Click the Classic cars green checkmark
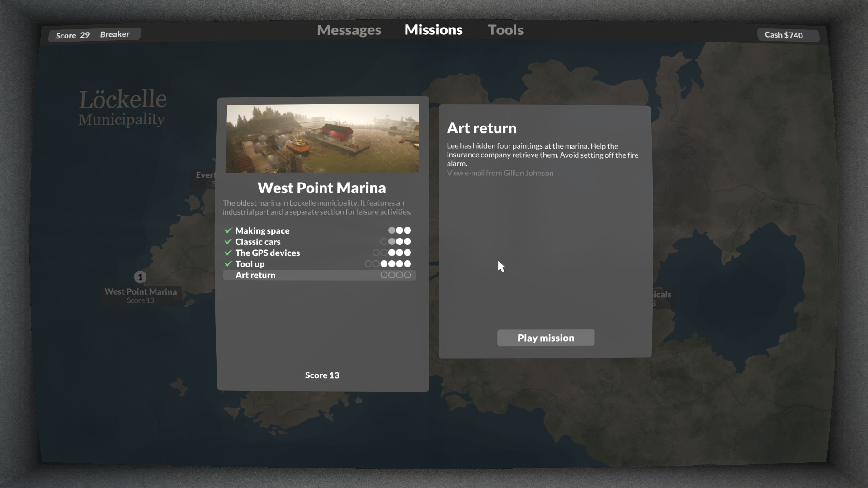The width and height of the screenshot is (868, 488). (x=228, y=242)
